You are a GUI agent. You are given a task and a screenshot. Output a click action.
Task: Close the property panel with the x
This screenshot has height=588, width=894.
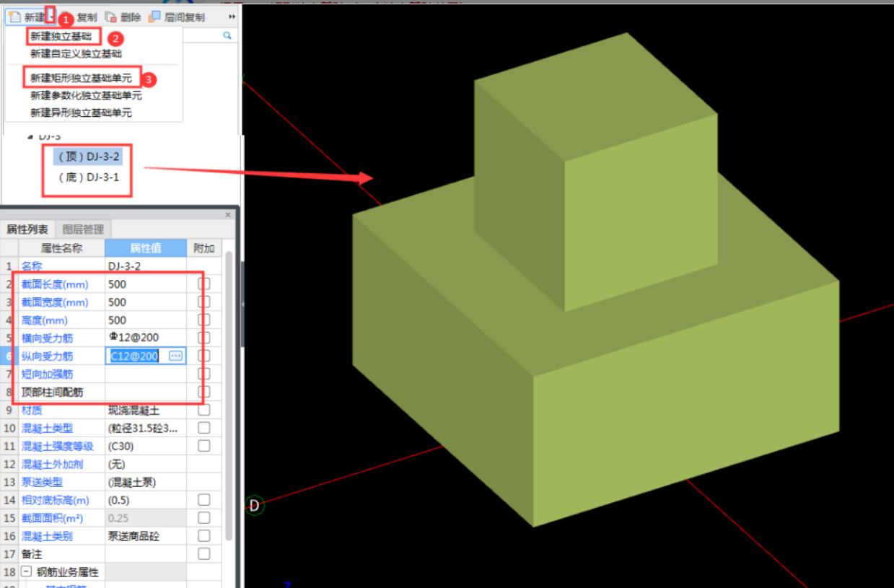229,214
